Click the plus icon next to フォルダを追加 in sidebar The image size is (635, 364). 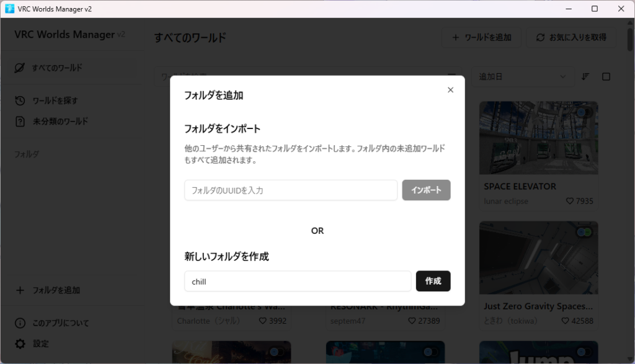point(20,290)
